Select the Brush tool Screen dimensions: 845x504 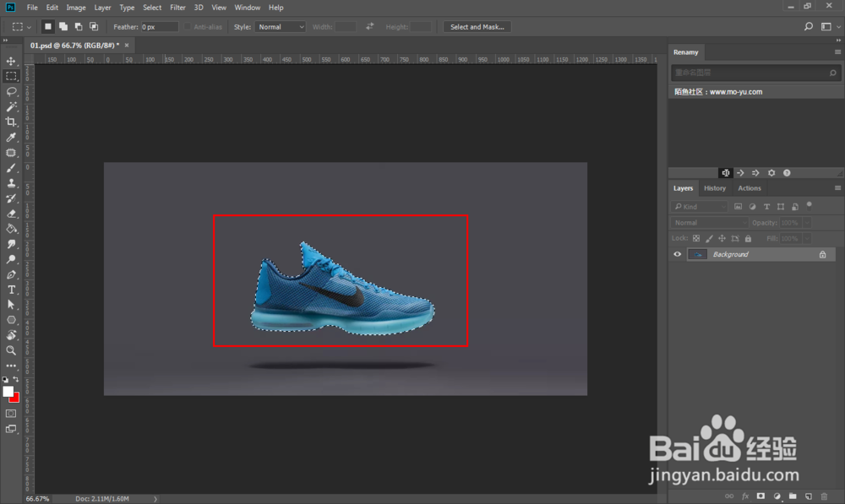(11, 168)
